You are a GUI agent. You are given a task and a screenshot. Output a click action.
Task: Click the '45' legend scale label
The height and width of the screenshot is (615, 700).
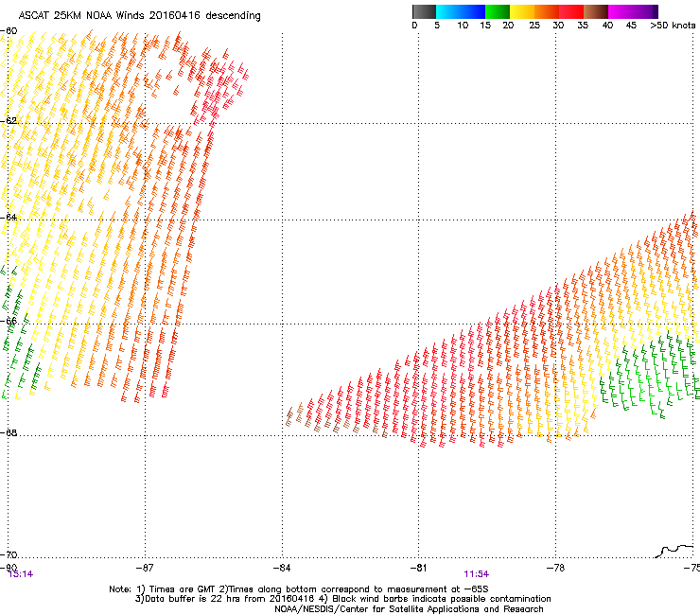631,26
